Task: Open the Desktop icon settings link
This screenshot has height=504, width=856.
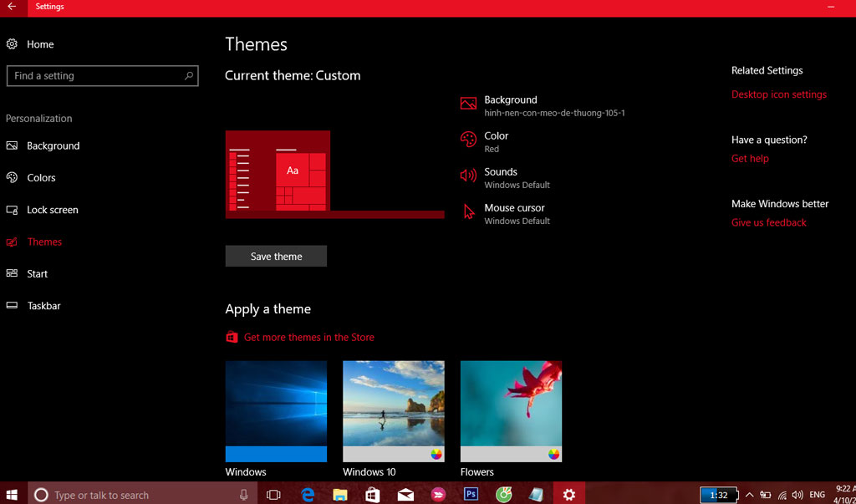Action: click(x=778, y=94)
